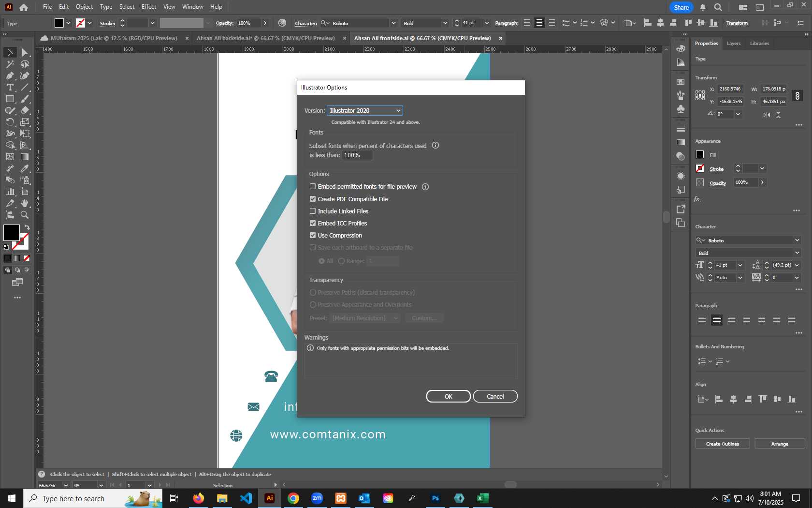
Task: Open the Roboto font dropdown in the control bar
Action: click(x=393, y=23)
